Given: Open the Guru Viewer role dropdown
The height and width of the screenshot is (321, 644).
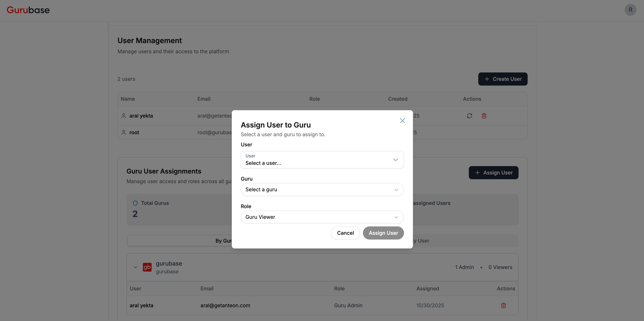Looking at the screenshot, I should [322, 217].
